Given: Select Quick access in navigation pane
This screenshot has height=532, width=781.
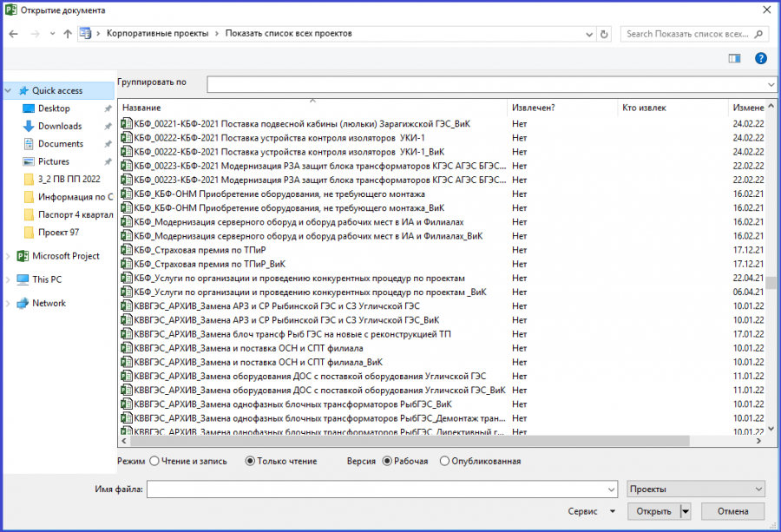Looking at the screenshot, I should [x=56, y=90].
